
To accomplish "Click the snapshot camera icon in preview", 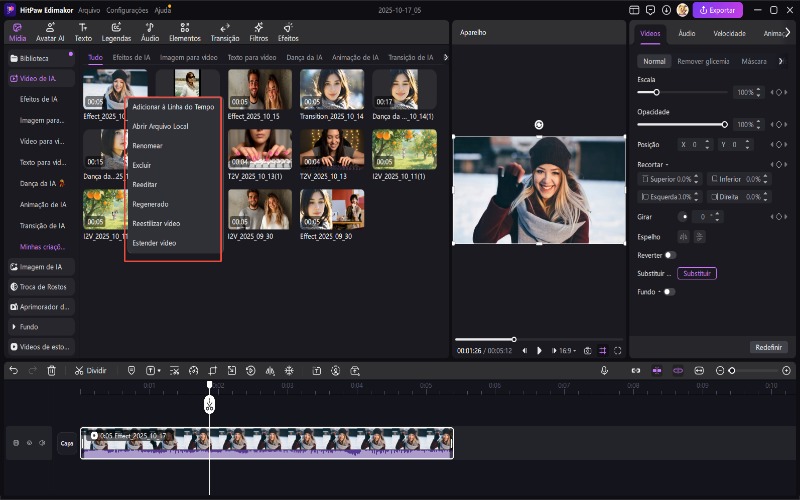I will click(x=588, y=351).
